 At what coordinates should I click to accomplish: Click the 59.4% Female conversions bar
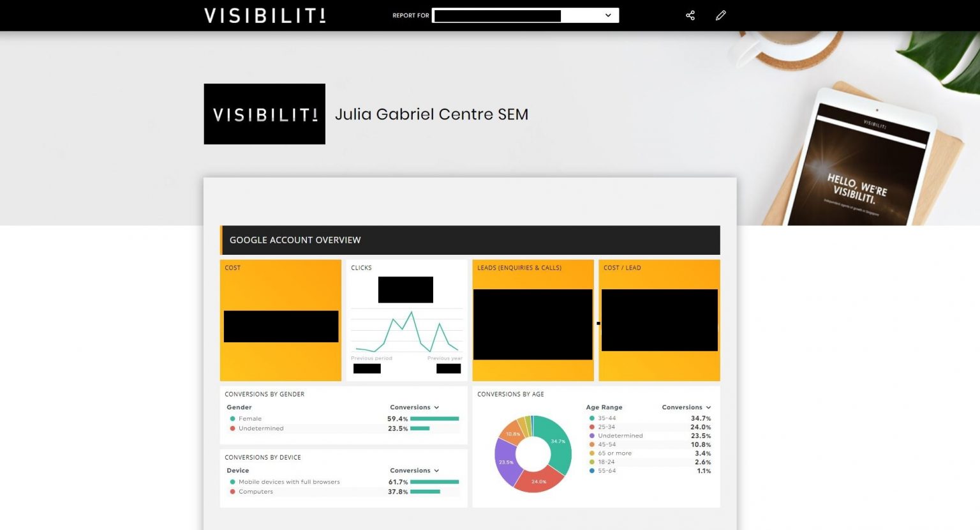click(x=434, y=419)
